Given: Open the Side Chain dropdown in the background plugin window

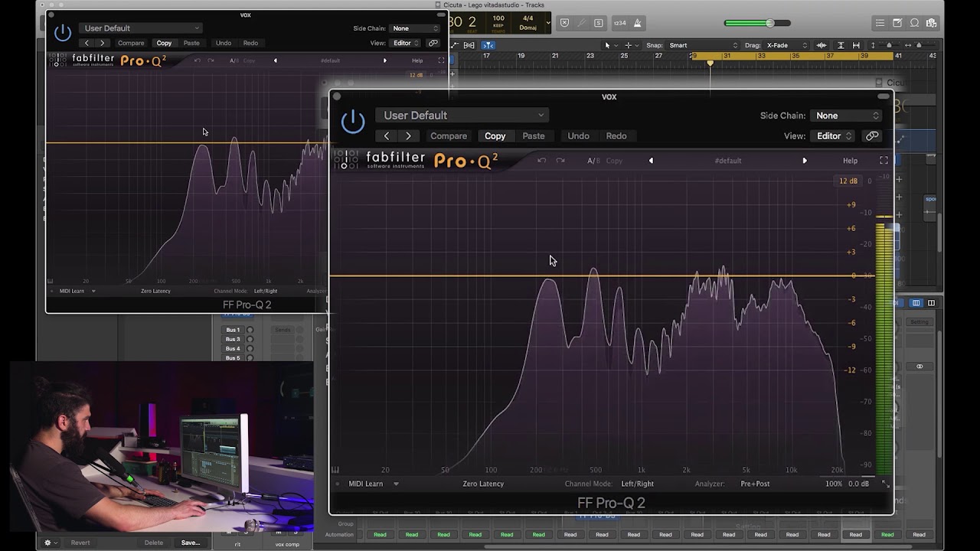Looking at the screenshot, I should (x=415, y=28).
